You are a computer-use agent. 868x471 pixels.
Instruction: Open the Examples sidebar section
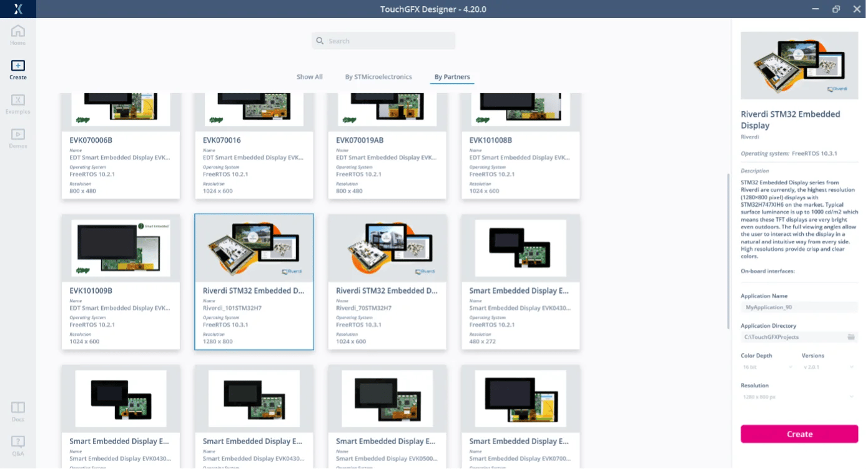pyautogui.click(x=18, y=104)
